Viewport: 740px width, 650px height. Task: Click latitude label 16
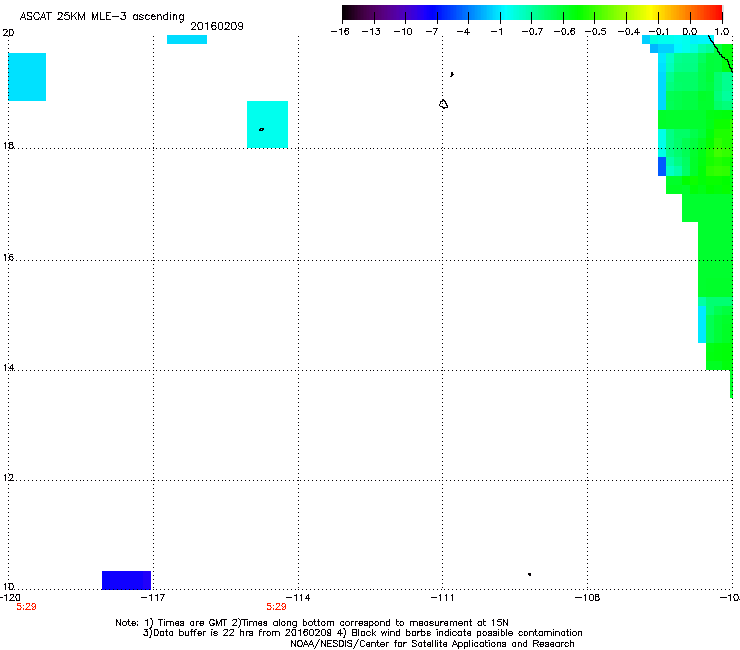8,257
